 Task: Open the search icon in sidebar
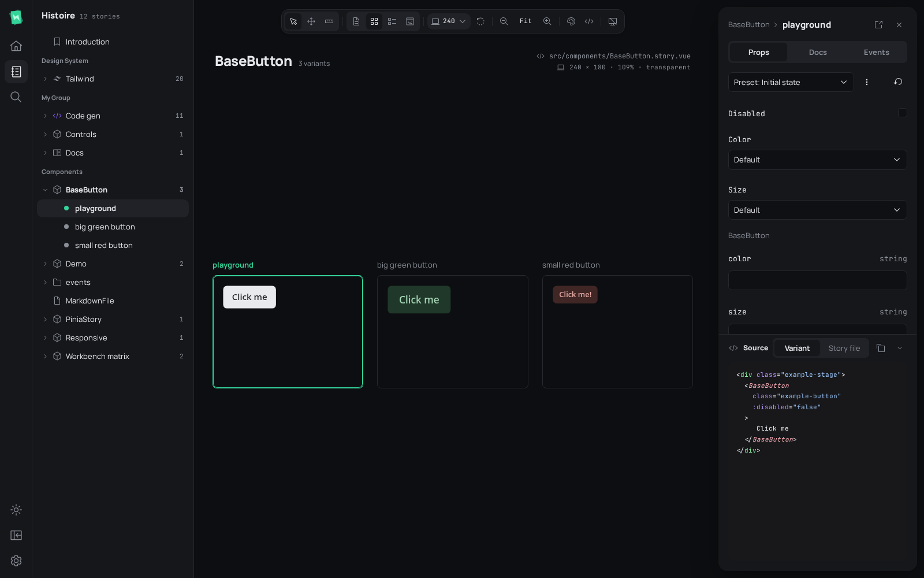point(16,97)
